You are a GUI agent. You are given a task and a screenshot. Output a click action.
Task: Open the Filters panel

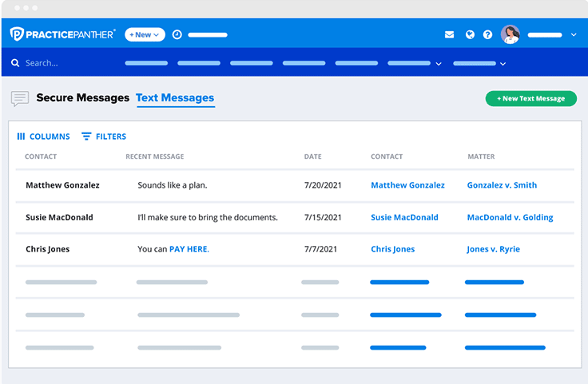tap(104, 137)
